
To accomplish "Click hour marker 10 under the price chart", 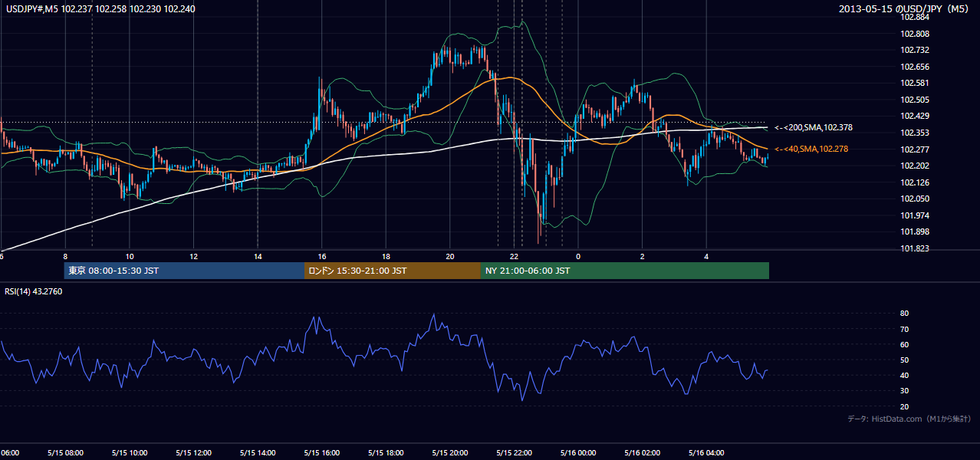I will click(x=130, y=256).
